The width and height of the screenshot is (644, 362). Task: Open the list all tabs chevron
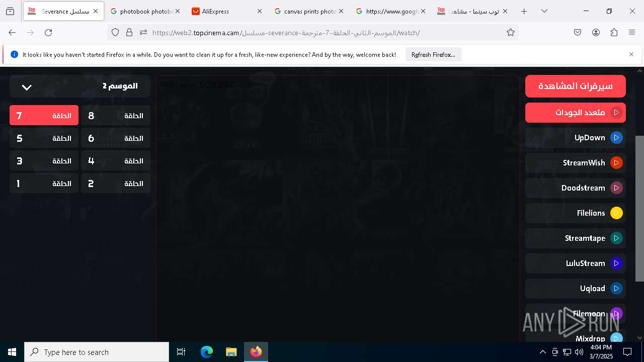tap(544, 11)
